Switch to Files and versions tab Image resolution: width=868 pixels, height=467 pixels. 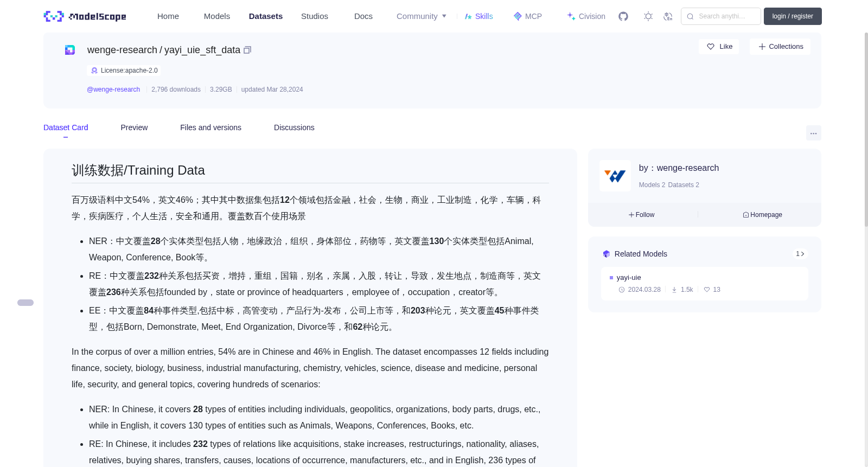(x=210, y=127)
